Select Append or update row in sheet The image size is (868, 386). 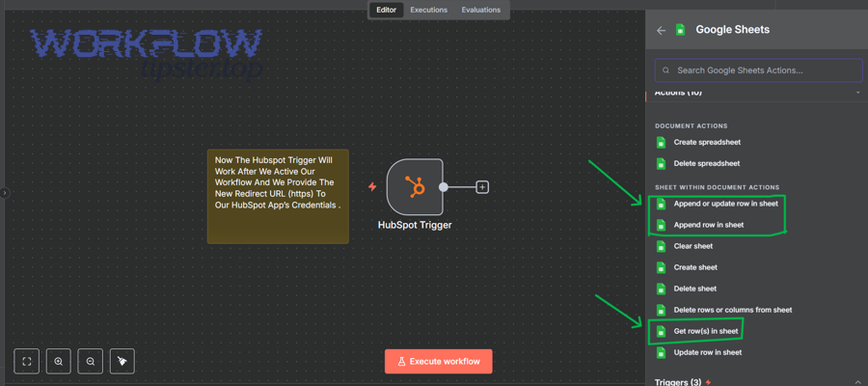pos(725,204)
